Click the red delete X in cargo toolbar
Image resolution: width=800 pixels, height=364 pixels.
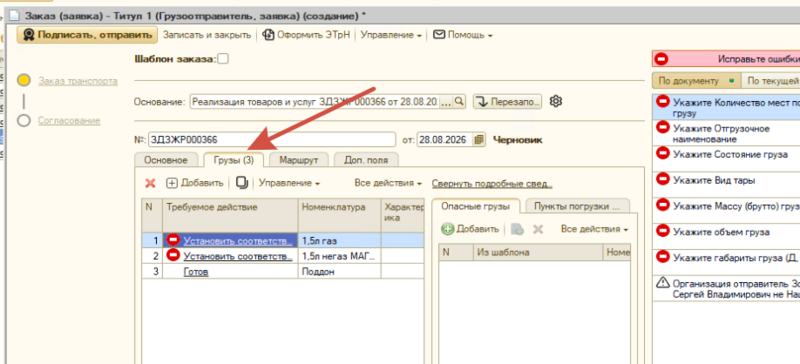(151, 183)
